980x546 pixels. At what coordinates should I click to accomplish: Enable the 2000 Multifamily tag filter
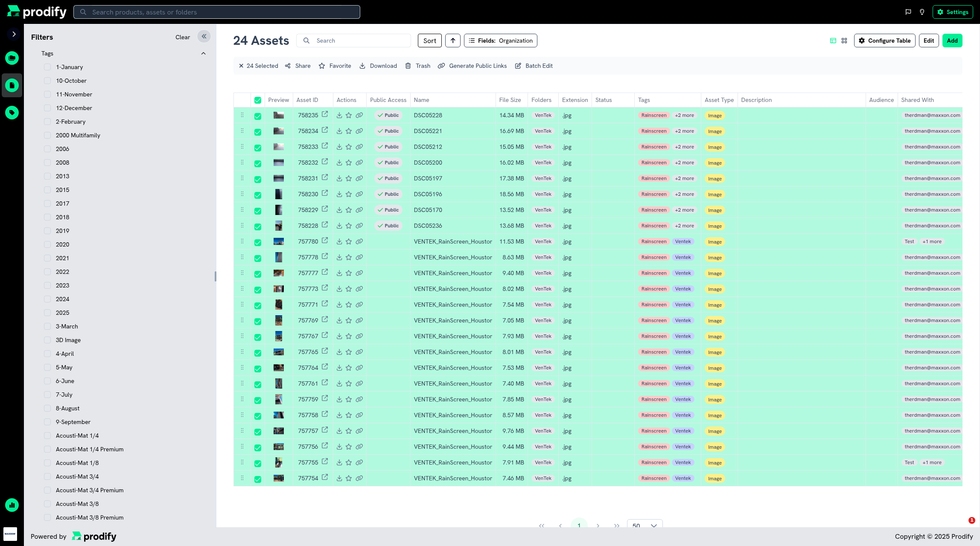click(x=47, y=135)
